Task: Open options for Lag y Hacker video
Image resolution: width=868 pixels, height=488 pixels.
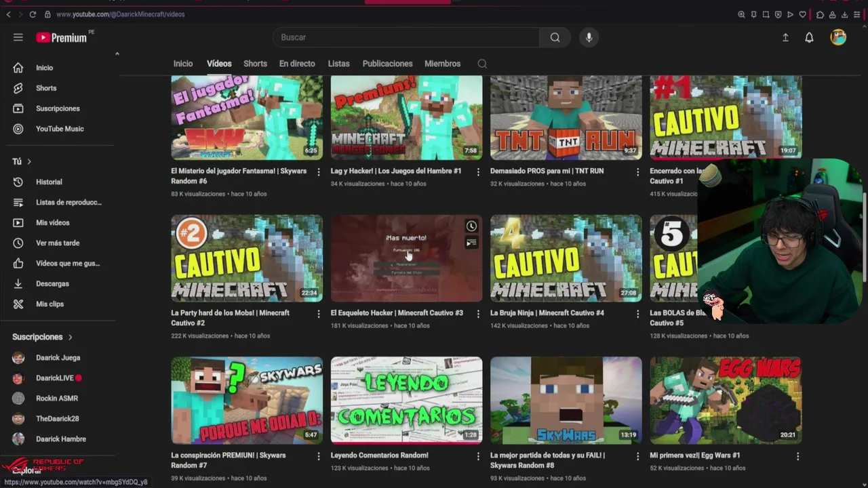Action: point(478,172)
